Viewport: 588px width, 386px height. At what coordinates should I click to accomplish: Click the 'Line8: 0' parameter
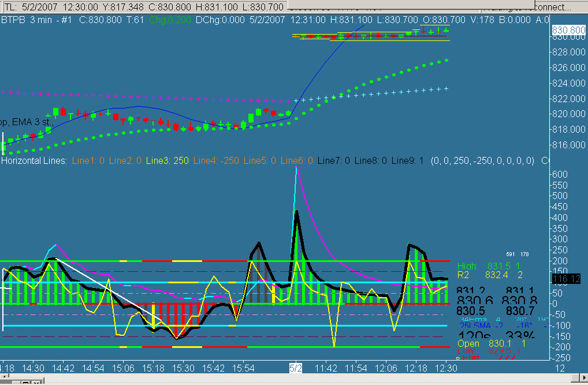coord(370,161)
